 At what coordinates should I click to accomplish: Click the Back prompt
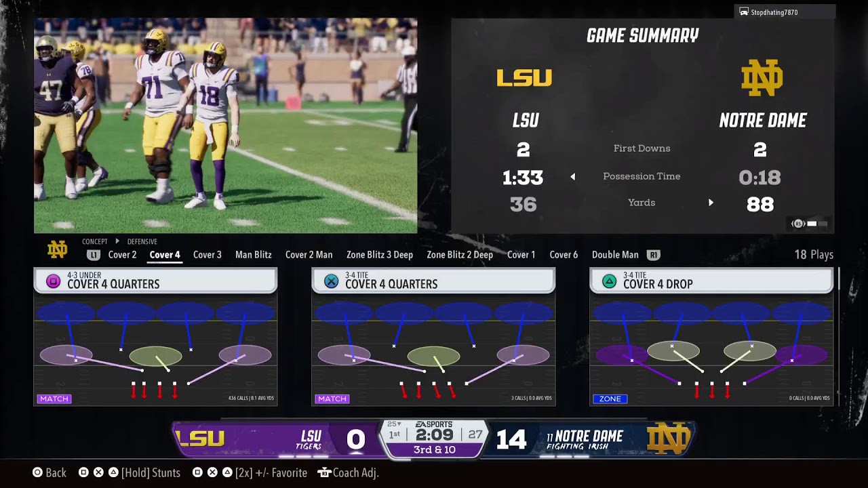(50, 472)
